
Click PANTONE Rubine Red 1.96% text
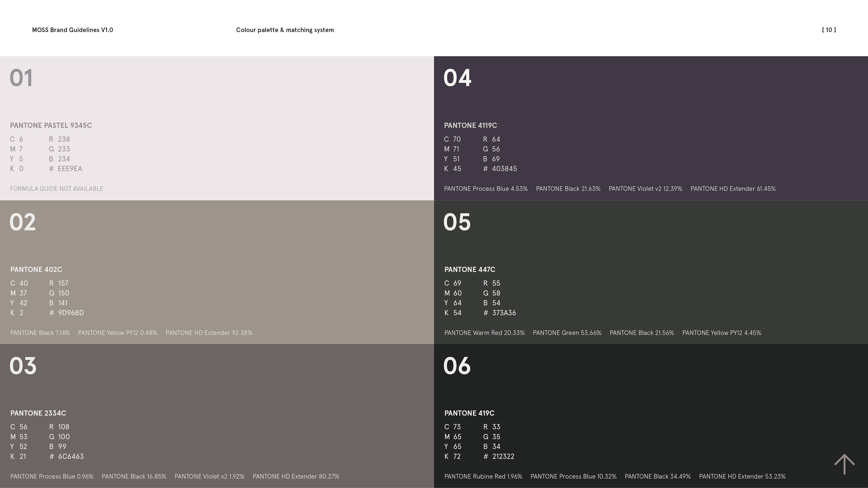coord(483,476)
